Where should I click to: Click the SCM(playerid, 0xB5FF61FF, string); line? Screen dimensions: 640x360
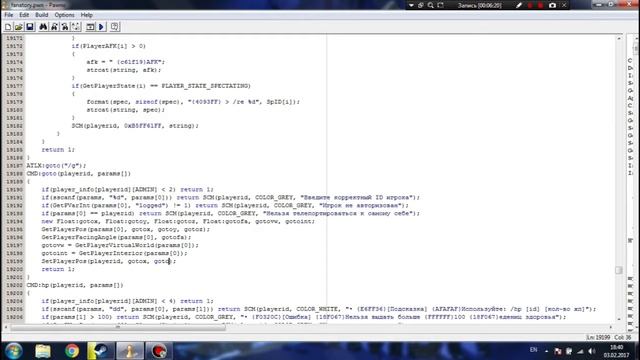[135, 126]
